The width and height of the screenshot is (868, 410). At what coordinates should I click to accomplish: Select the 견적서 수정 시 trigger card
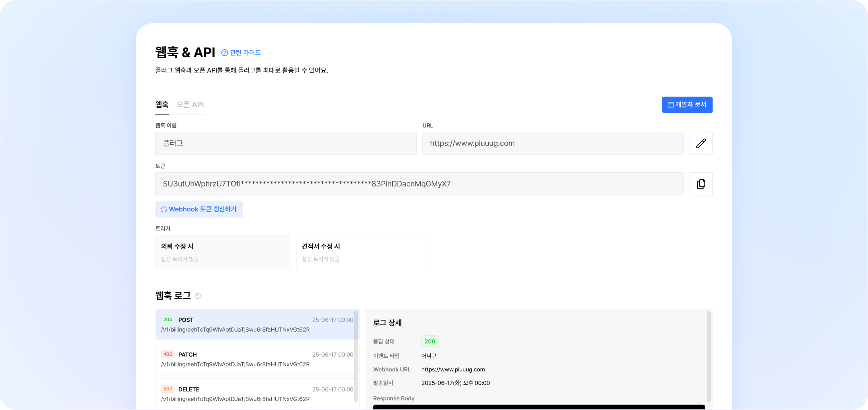pyautogui.click(x=363, y=252)
